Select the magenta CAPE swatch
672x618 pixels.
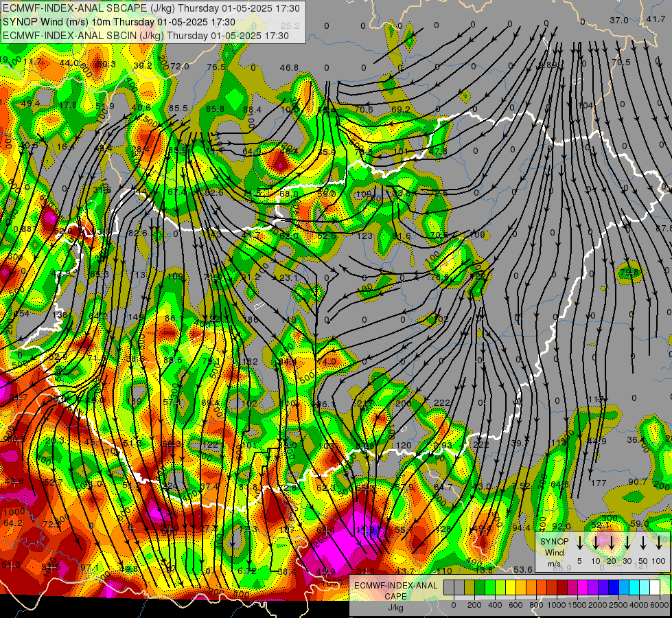pyautogui.click(x=583, y=588)
